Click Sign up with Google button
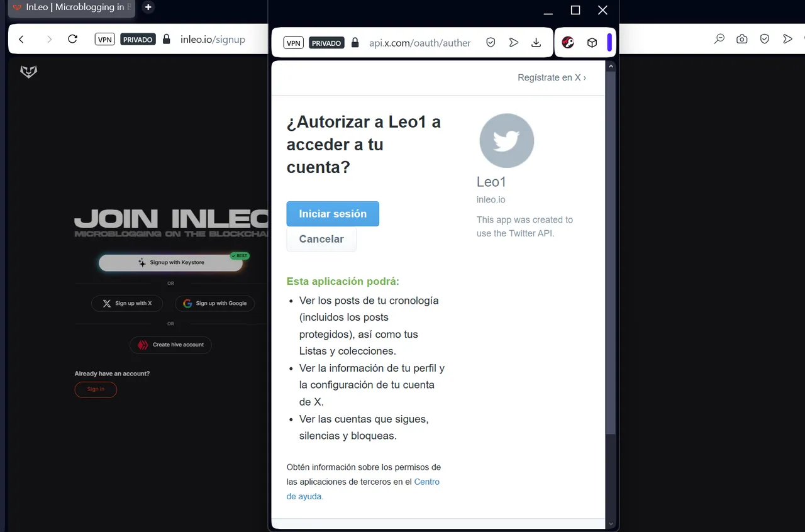This screenshot has width=805, height=532. (x=214, y=303)
